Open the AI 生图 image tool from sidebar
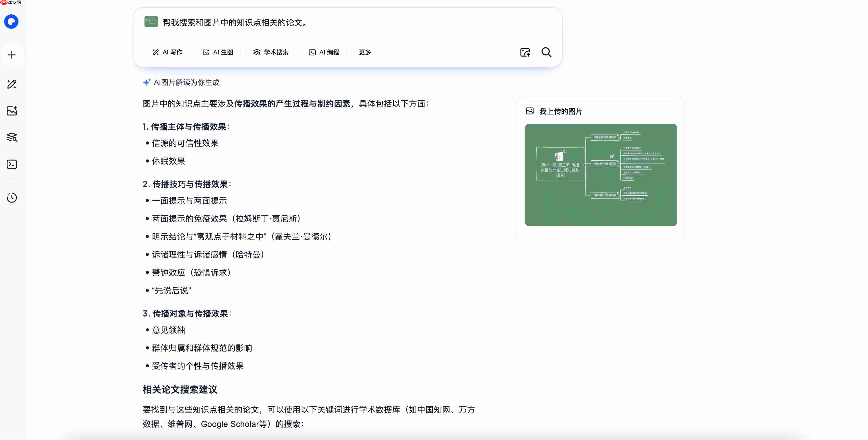 click(x=12, y=110)
